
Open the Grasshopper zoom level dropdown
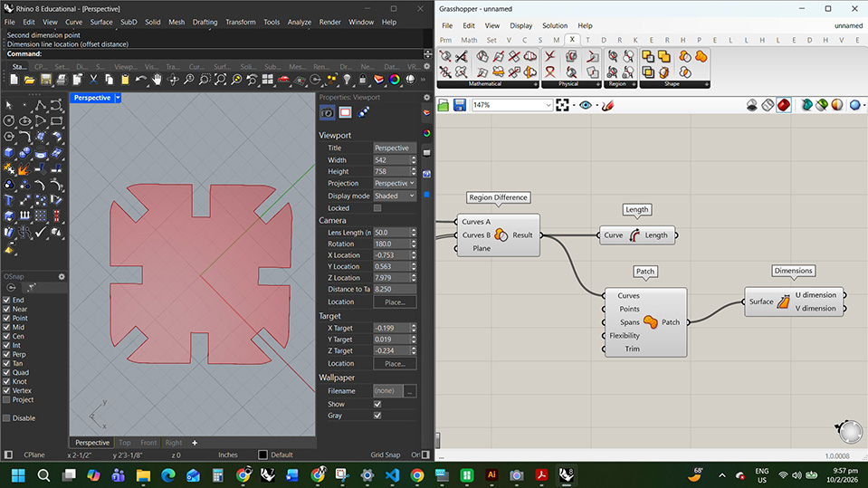[x=548, y=106]
